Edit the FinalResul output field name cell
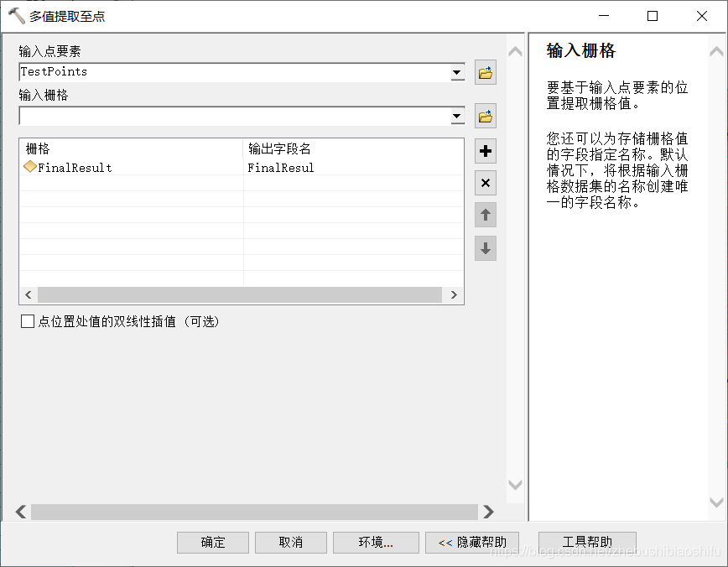Screen dimensions: 728x567 pyautogui.click(x=353, y=168)
